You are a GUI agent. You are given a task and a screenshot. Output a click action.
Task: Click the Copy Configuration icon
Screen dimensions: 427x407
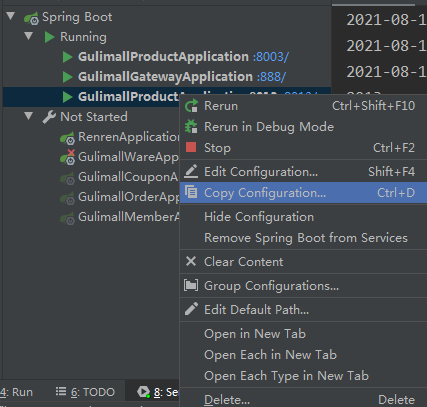pos(191,192)
